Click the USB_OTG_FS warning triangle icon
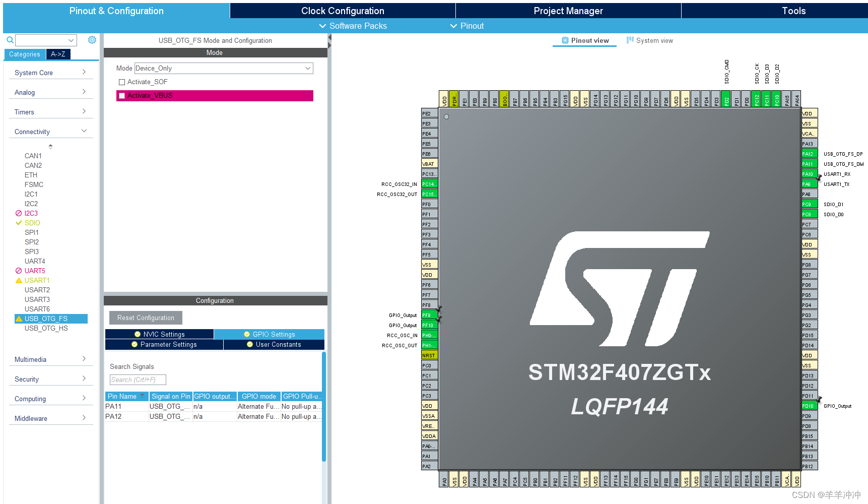868x504 pixels. (19, 319)
